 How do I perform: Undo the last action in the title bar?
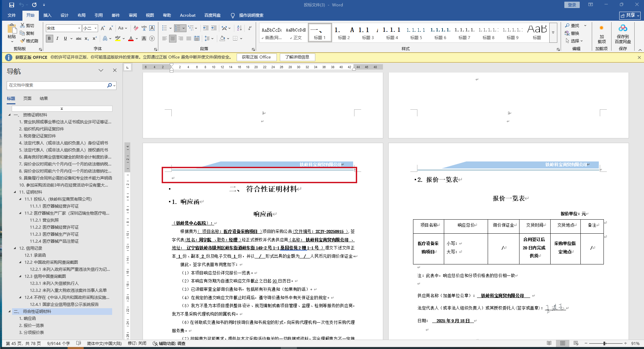[x=21, y=5]
